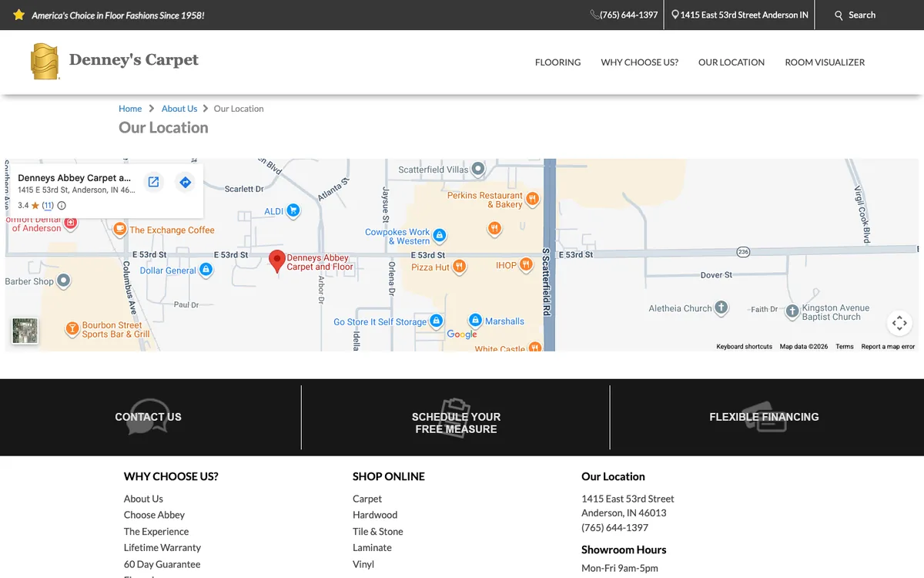Viewport: 924px width, 578px height.
Task: Click the blue Directions icon in map card
Action: pos(185,182)
